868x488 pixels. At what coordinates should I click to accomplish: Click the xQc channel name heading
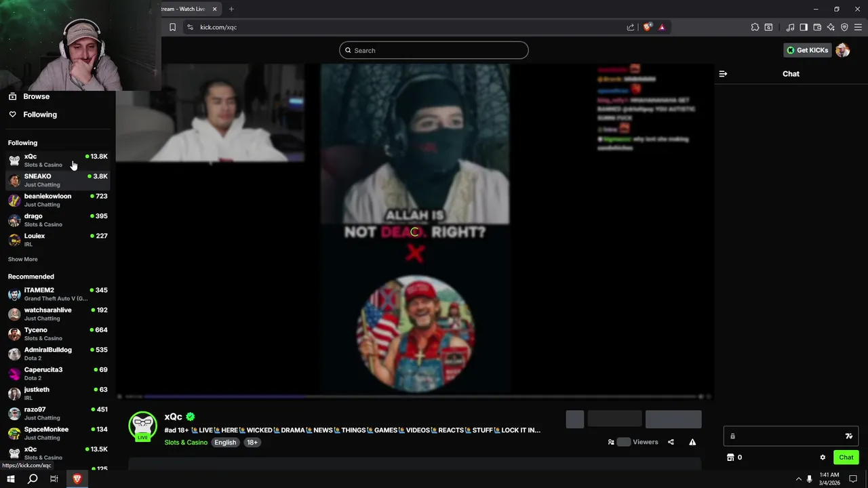[173, 417]
